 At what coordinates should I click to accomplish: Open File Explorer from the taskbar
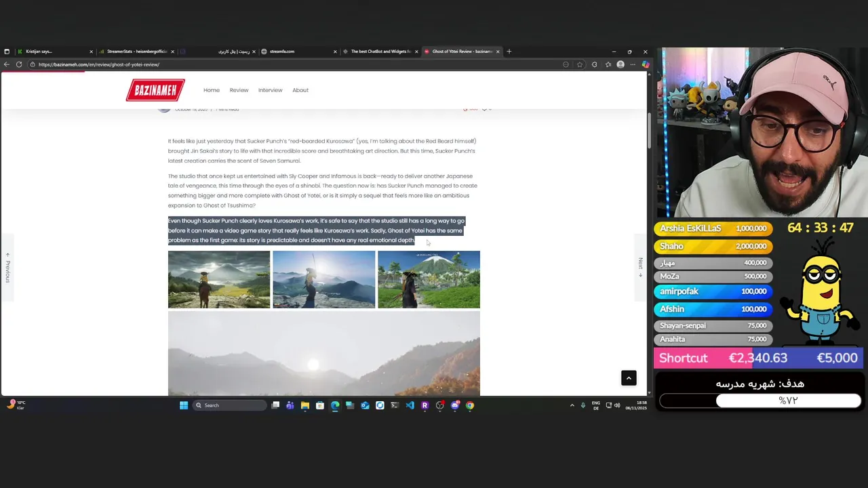tap(305, 405)
